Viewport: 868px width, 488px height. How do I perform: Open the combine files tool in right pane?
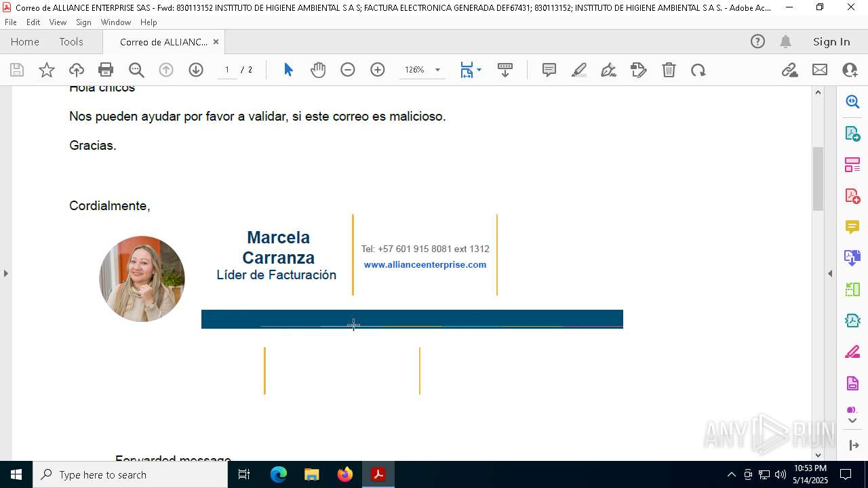pyautogui.click(x=852, y=258)
